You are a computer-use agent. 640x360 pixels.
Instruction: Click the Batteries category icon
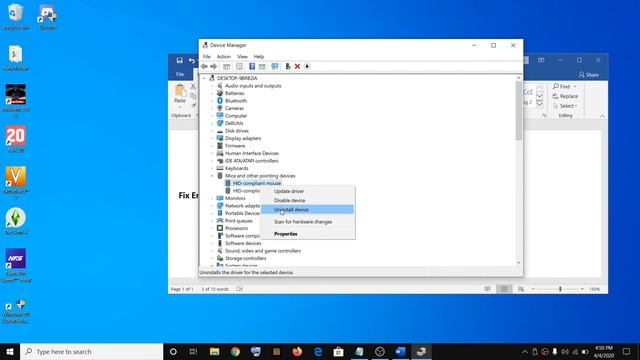pos(220,93)
